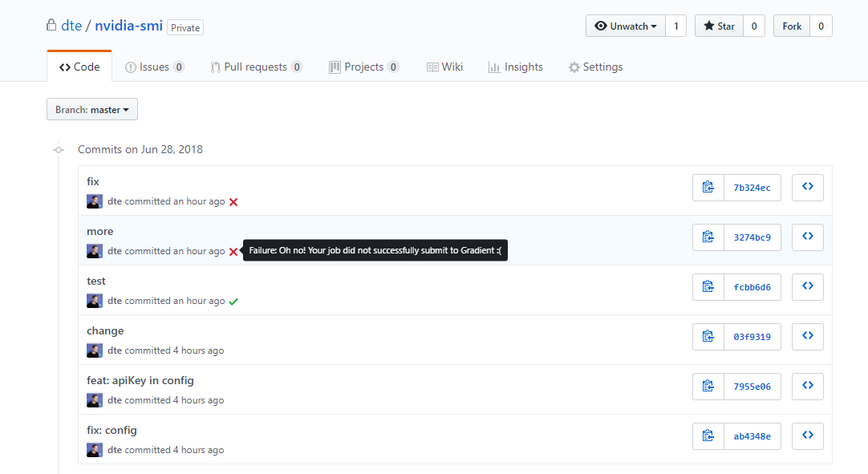
Task: View the stargazers count of 0
Action: pos(754,26)
